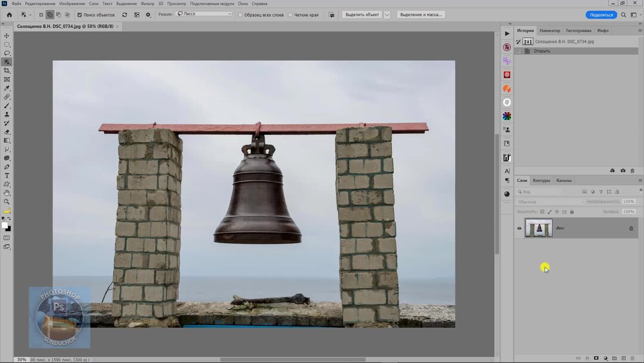Viewport: 644px width, 363px height.
Task: Select the Horizontal Type tool
Action: click(7, 176)
